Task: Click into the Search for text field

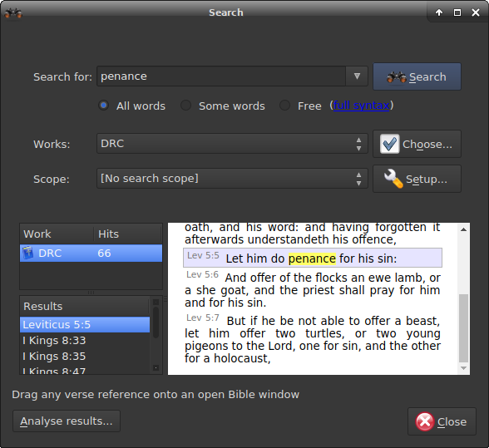Action: click(221, 76)
